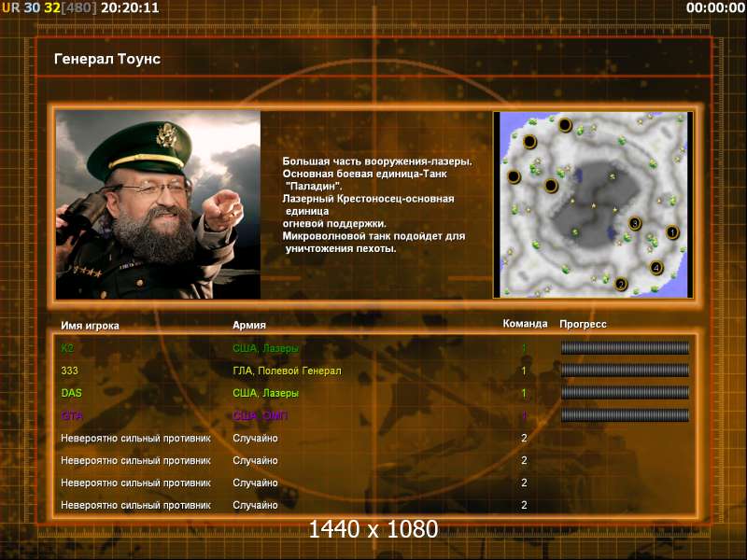Click map start position marker 1
Screen dimensions: 747x560
(672, 232)
